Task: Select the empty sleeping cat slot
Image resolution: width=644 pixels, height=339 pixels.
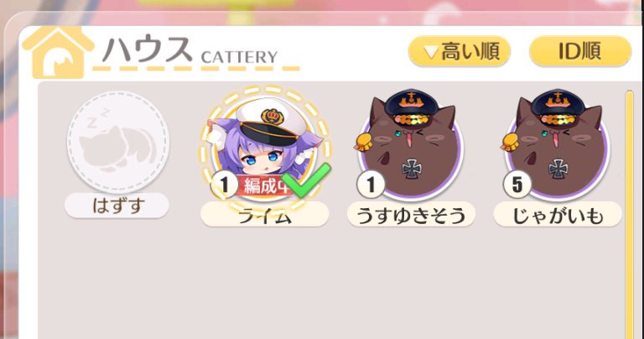Action: (x=118, y=142)
